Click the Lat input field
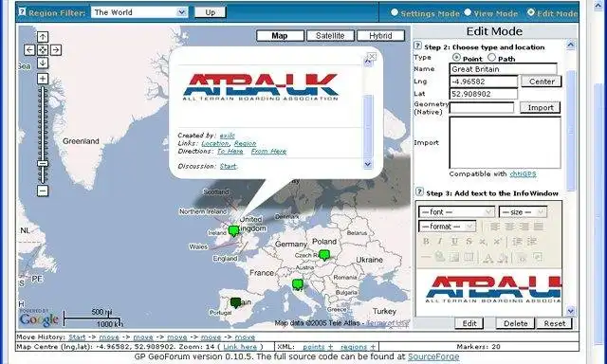Screen dimensions: 607x364 tap(483, 94)
